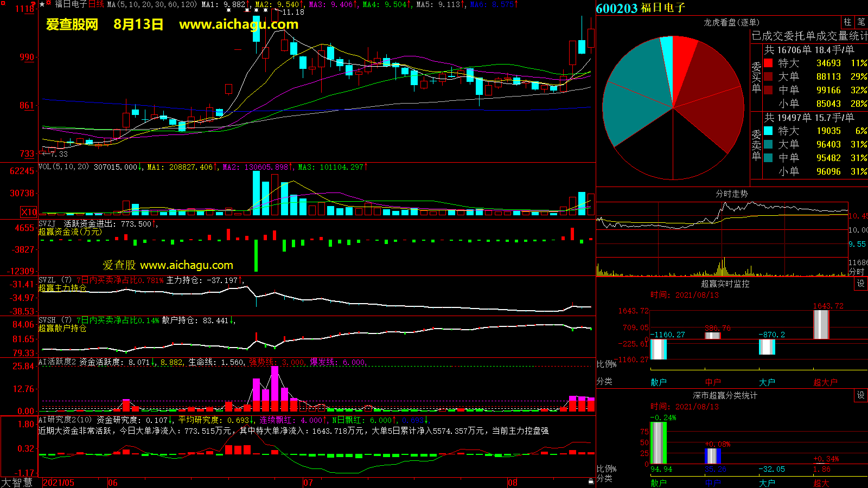Click the 超大户 bar in 超赢实时监控 chart

click(x=821, y=324)
